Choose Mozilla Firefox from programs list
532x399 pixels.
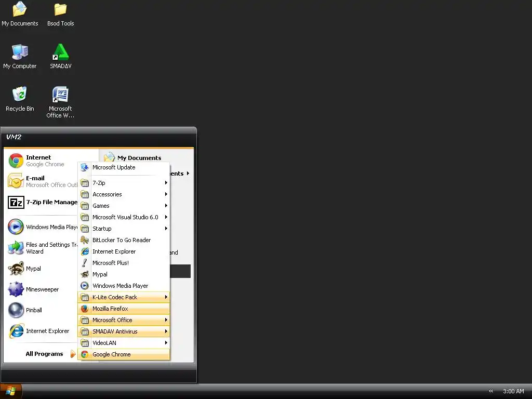tap(124, 309)
